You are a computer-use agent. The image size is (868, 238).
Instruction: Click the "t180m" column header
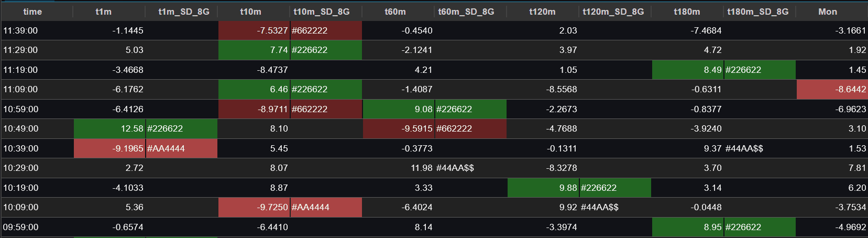point(687,12)
